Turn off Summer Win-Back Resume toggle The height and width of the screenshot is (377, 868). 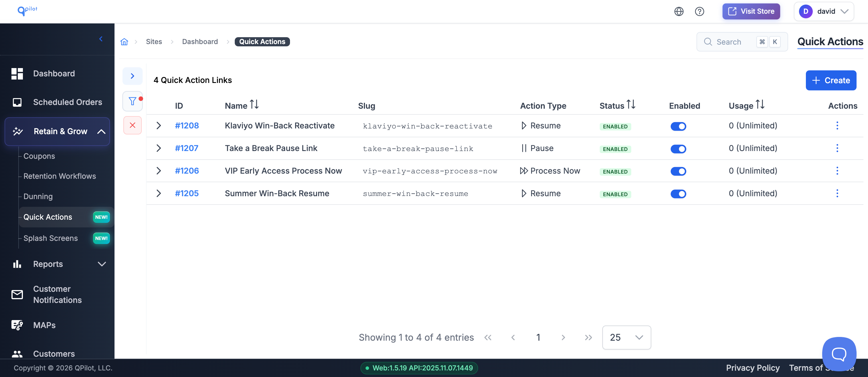(x=678, y=194)
